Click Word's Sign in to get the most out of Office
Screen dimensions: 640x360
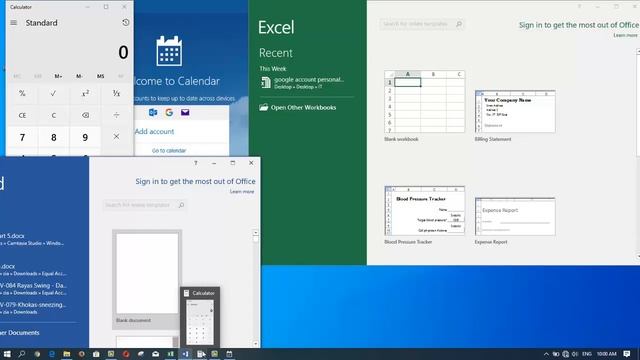coord(196,181)
